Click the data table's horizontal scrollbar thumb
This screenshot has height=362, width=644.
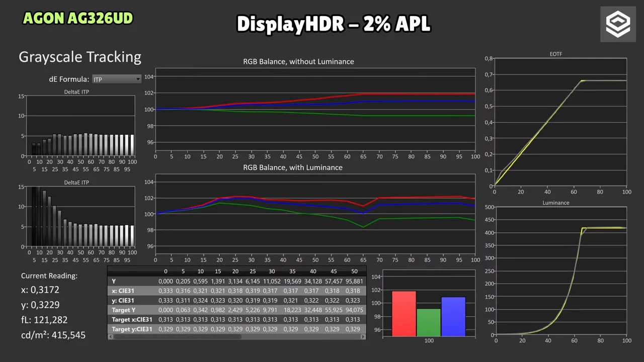[177, 337]
